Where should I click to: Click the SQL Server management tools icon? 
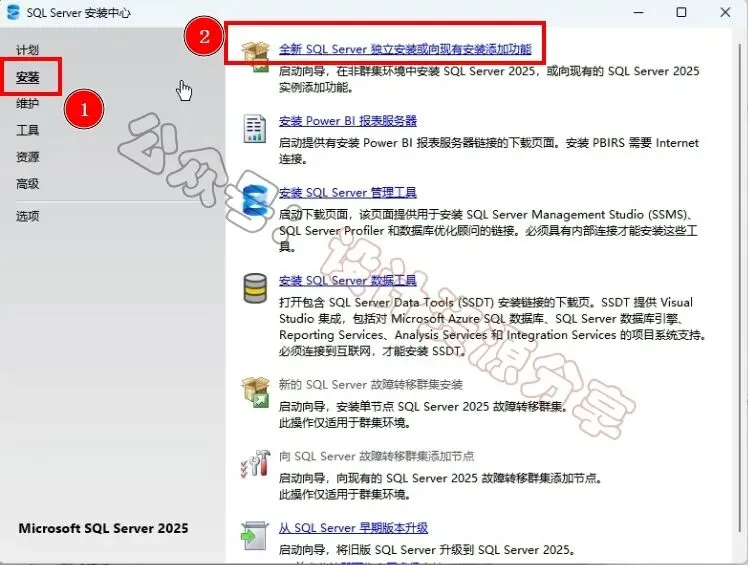(x=256, y=199)
